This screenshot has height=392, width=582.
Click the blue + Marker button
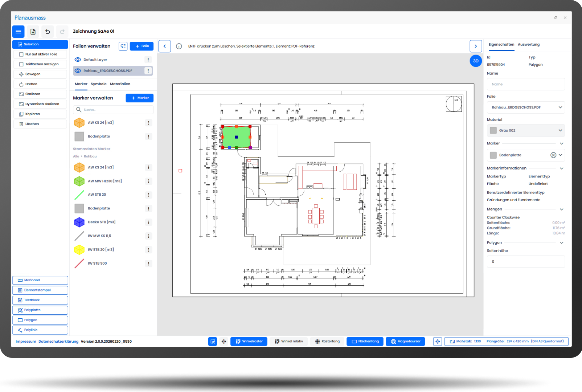(x=140, y=98)
